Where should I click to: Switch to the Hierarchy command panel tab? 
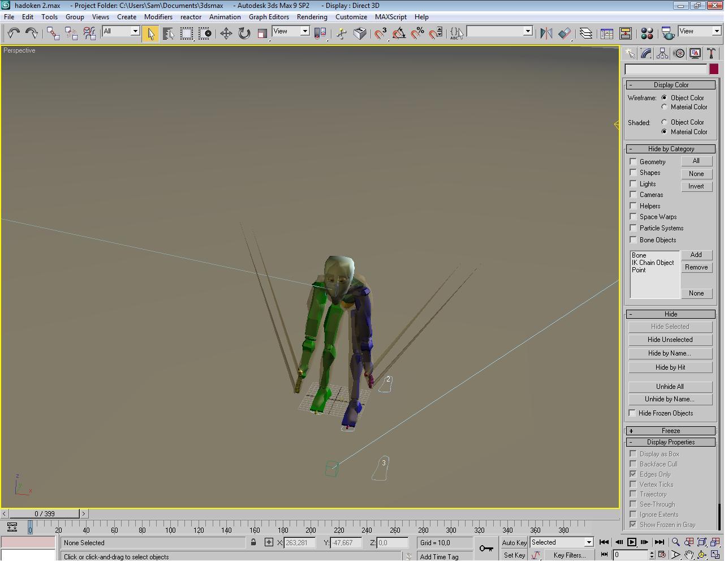point(662,54)
